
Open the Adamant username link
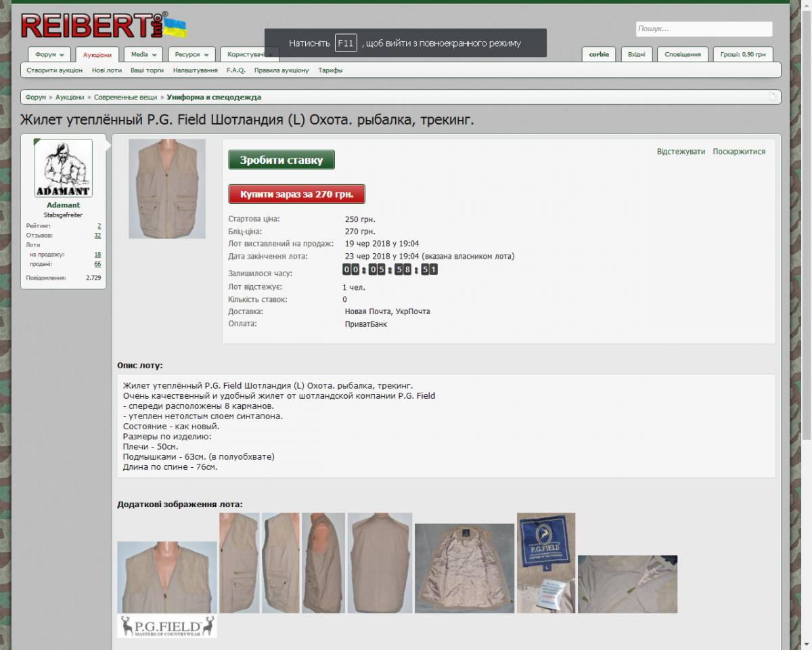63,205
